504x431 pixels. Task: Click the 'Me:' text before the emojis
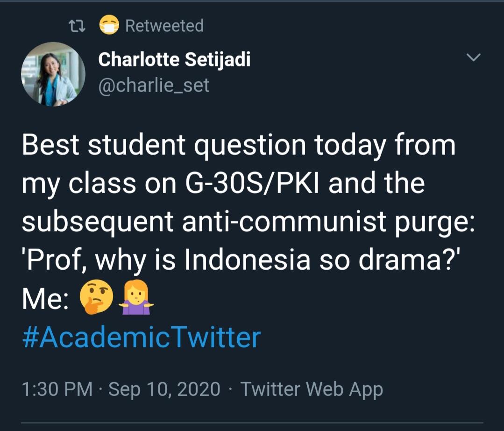tap(44, 299)
